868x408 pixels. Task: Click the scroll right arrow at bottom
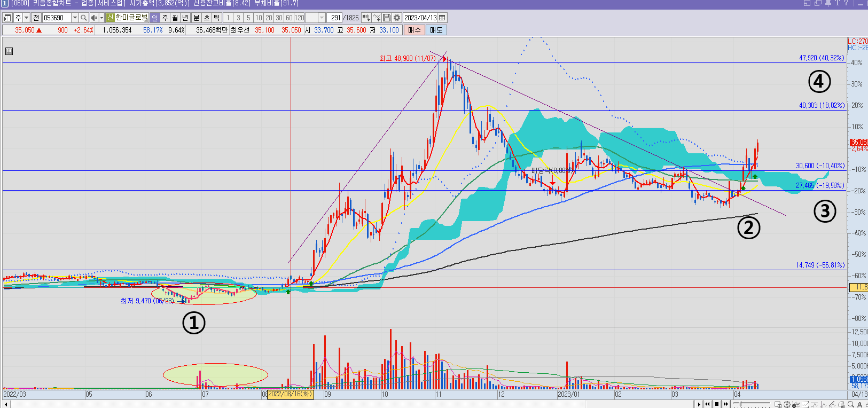[x=699, y=404]
